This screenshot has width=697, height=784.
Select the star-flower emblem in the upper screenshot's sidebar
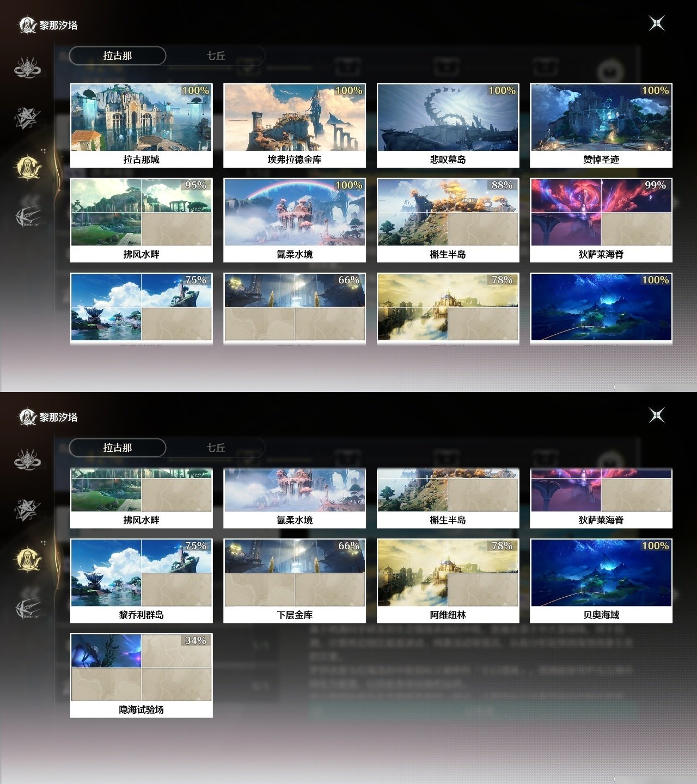coord(27,118)
